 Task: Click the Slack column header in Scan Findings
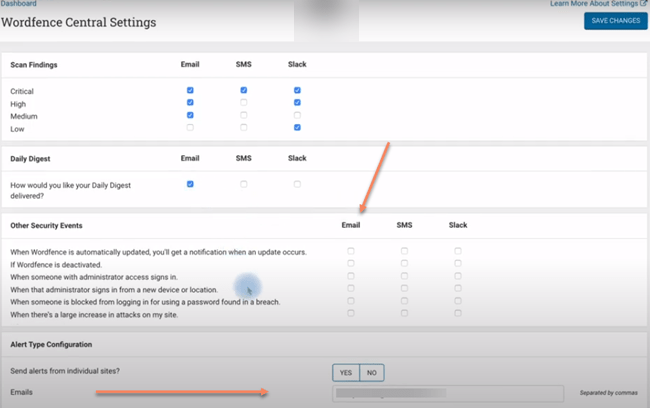coord(297,64)
